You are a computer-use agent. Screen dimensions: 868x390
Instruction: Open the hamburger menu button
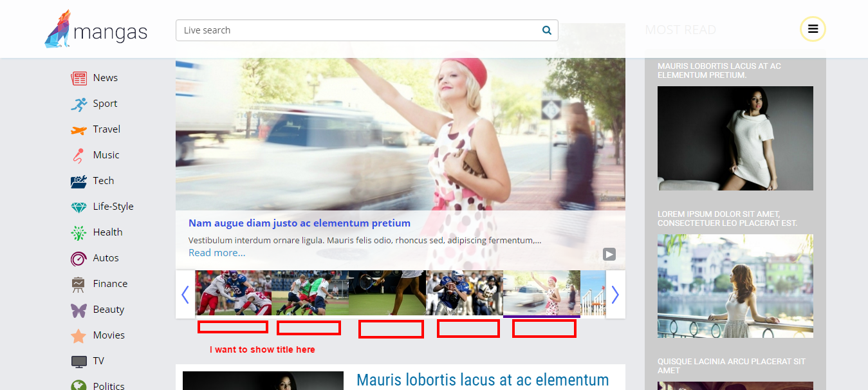(813, 29)
